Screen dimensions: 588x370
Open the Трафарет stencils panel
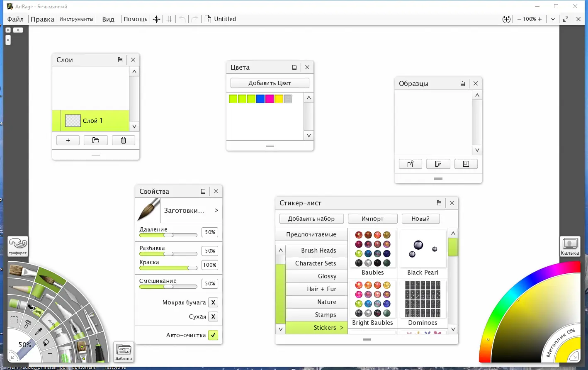coord(18,246)
